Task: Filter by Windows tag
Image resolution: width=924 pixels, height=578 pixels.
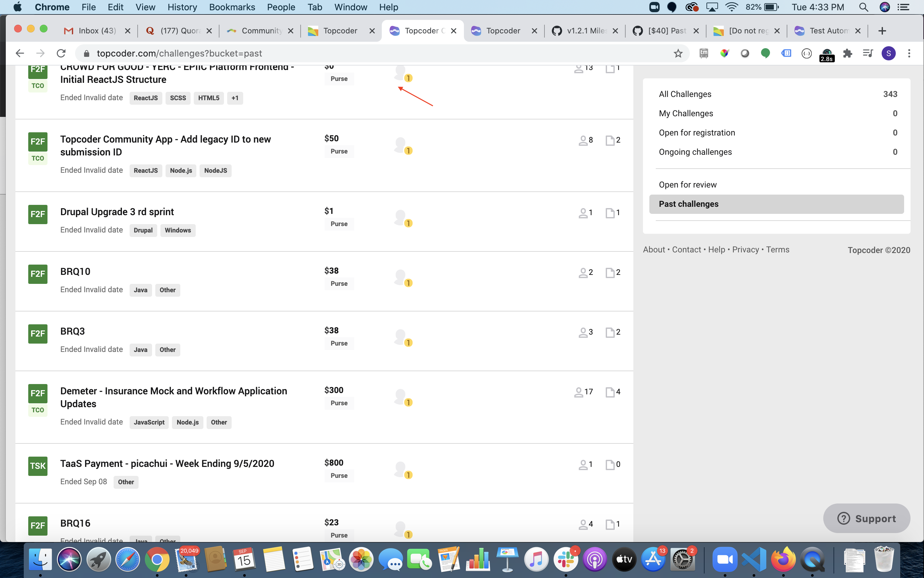Action: 177,231
